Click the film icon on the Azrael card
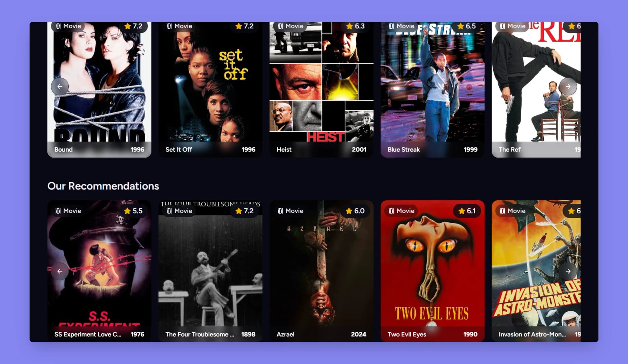628x364 pixels. click(x=280, y=211)
